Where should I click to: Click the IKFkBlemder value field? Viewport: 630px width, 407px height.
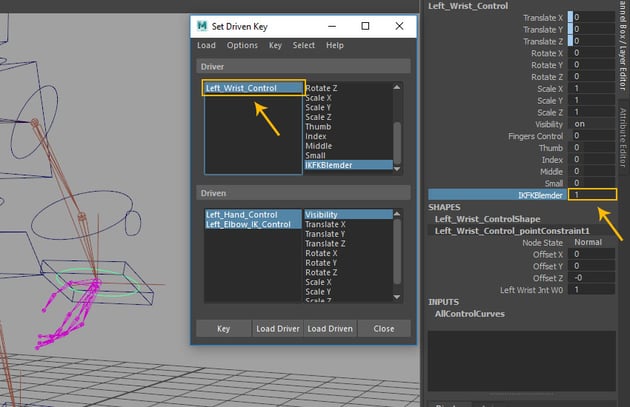pyautogui.click(x=592, y=195)
